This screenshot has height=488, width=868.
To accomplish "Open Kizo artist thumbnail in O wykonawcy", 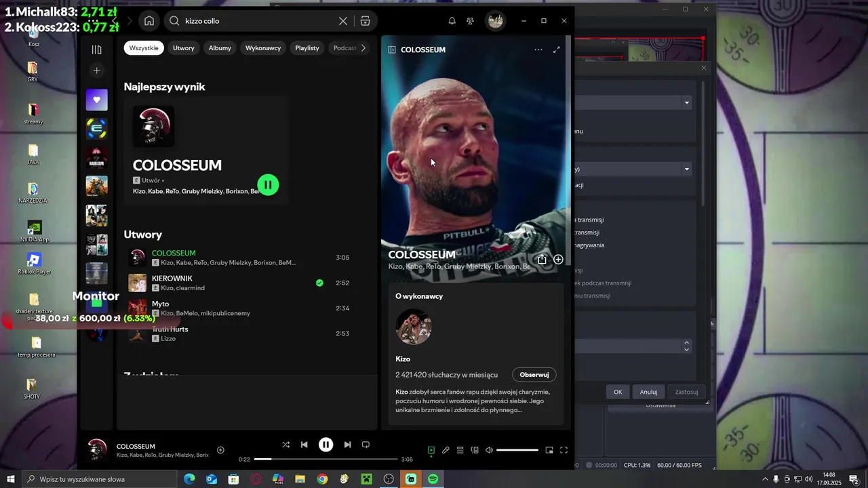I will [x=414, y=327].
